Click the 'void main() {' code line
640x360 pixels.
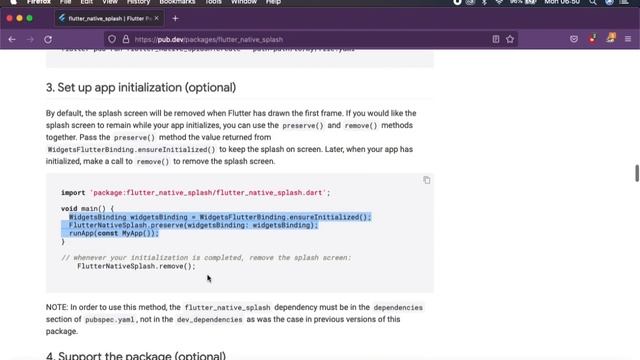click(87, 209)
